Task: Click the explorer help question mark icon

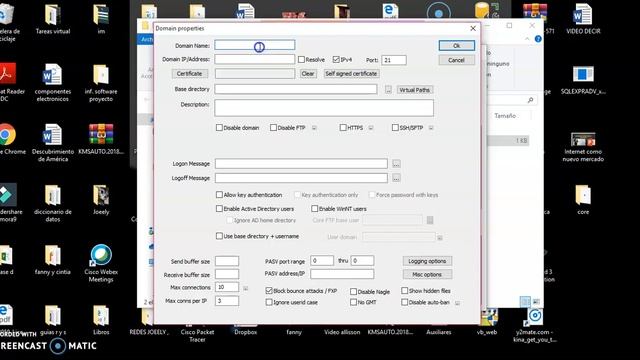Action: click(538, 39)
